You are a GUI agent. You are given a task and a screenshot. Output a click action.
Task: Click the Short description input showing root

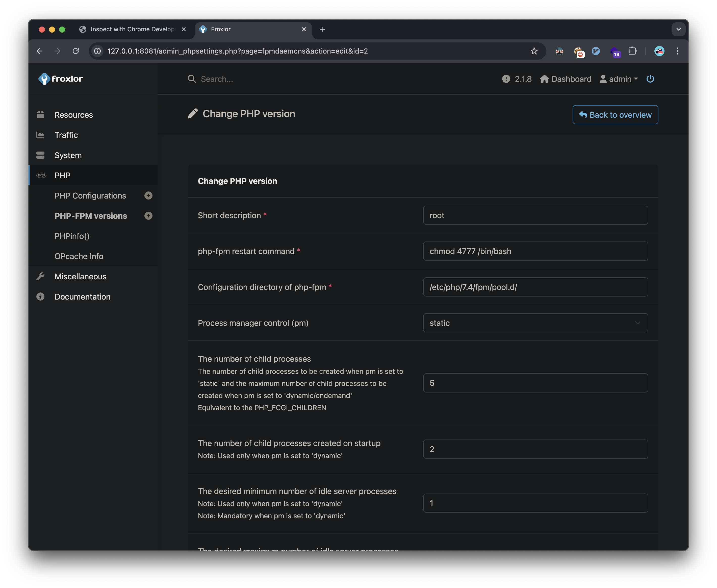pyautogui.click(x=535, y=215)
